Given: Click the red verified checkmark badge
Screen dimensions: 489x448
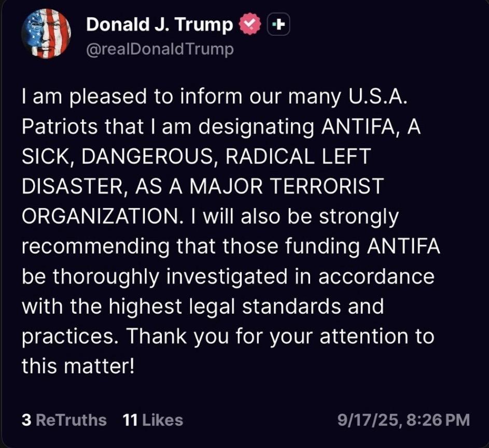Looking at the screenshot, I should coord(248,25).
